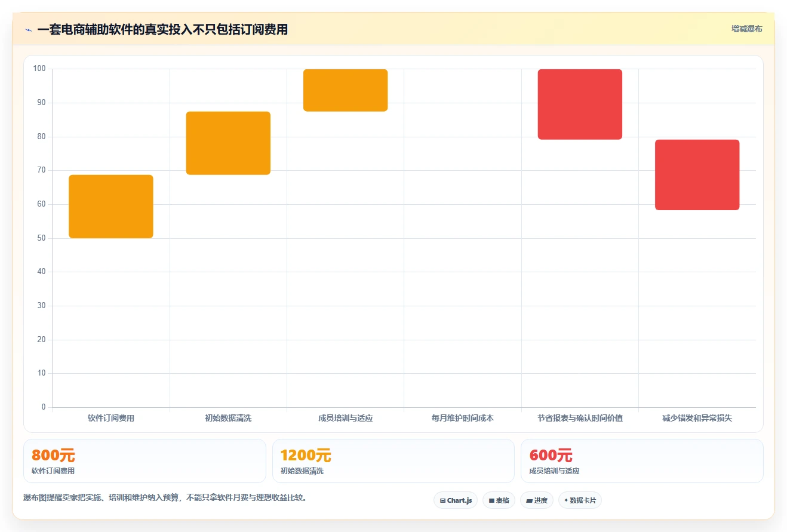The width and height of the screenshot is (787, 532).
Task: Open the 800元 软件订阅费用 card
Action: pos(145,461)
